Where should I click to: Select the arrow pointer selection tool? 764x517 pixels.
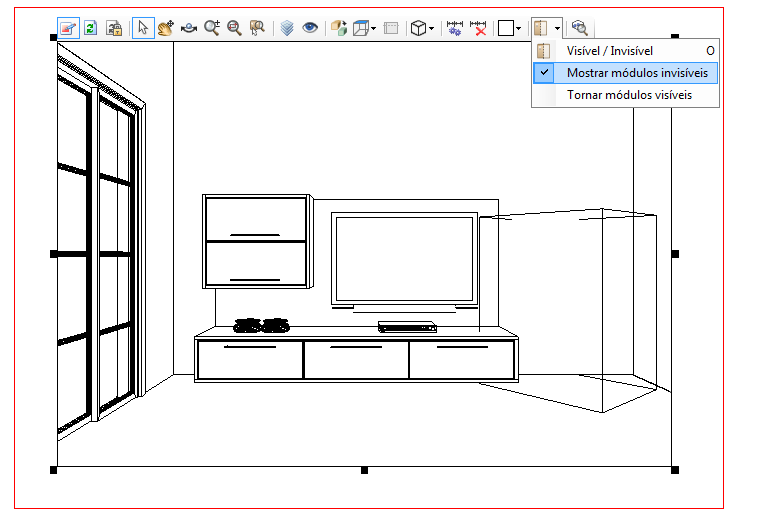[x=143, y=28]
